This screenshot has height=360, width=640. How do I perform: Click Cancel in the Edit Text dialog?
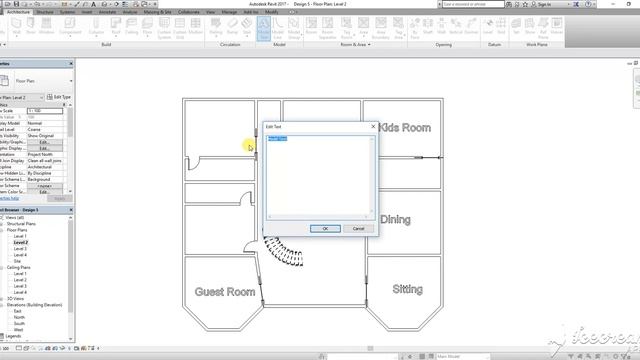358,229
